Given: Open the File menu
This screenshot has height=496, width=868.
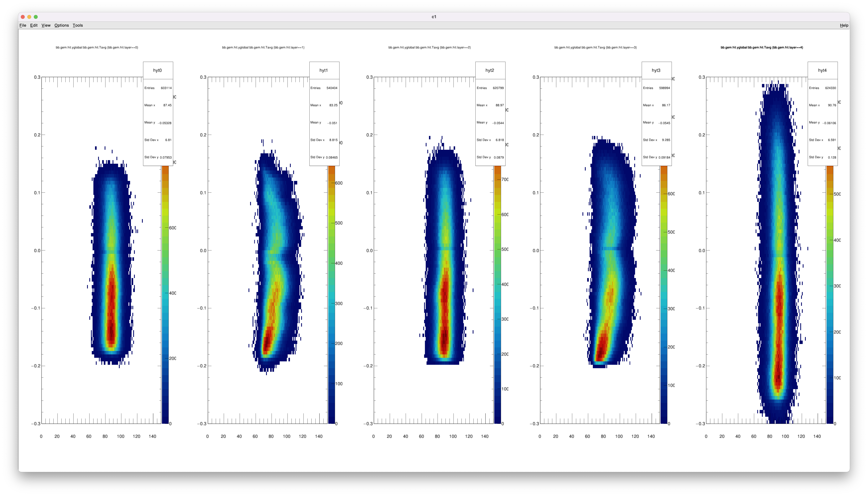Looking at the screenshot, I should 23,25.
